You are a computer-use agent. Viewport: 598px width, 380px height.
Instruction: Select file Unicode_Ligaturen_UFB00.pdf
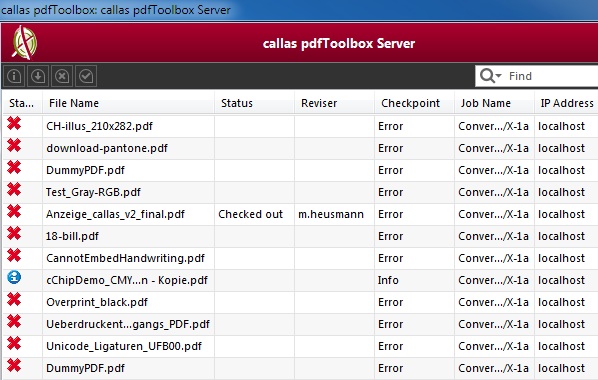[x=124, y=346]
